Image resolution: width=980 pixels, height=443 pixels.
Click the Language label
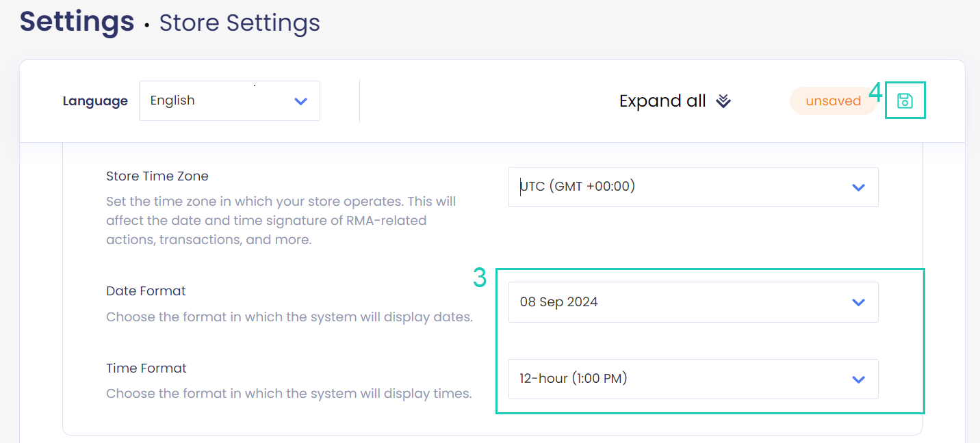tap(95, 101)
